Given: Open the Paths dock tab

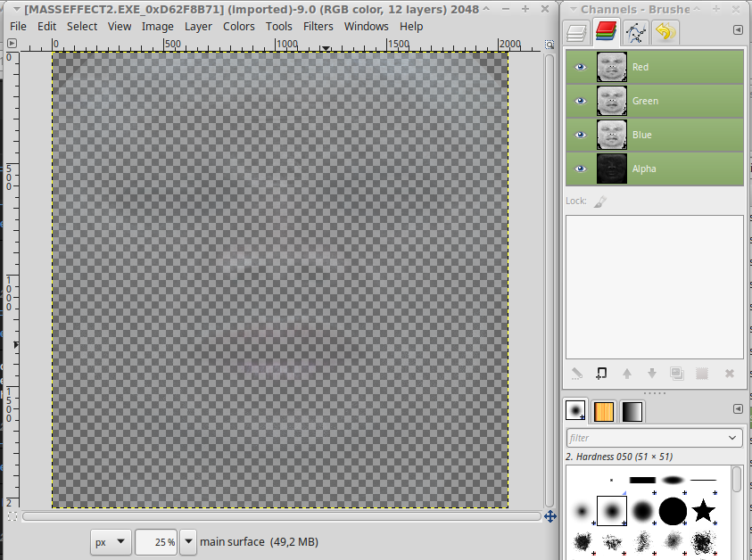Looking at the screenshot, I should [x=636, y=32].
